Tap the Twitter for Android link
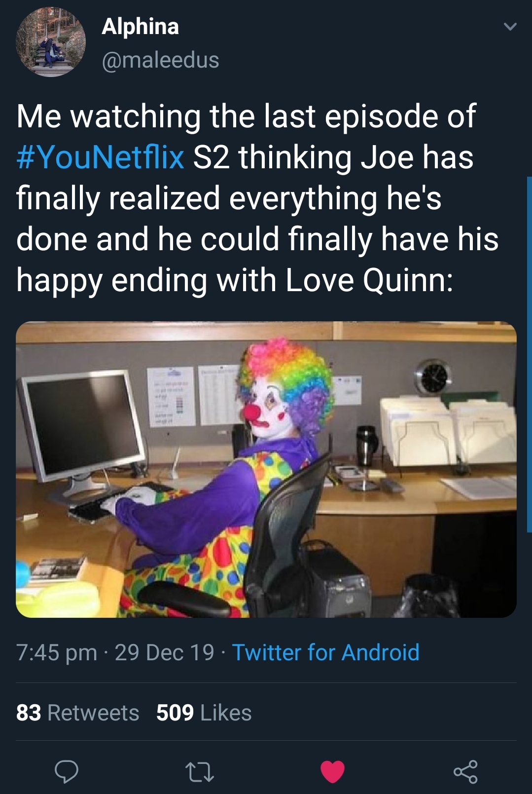The width and height of the screenshot is (532, 794). click(325, 652)
